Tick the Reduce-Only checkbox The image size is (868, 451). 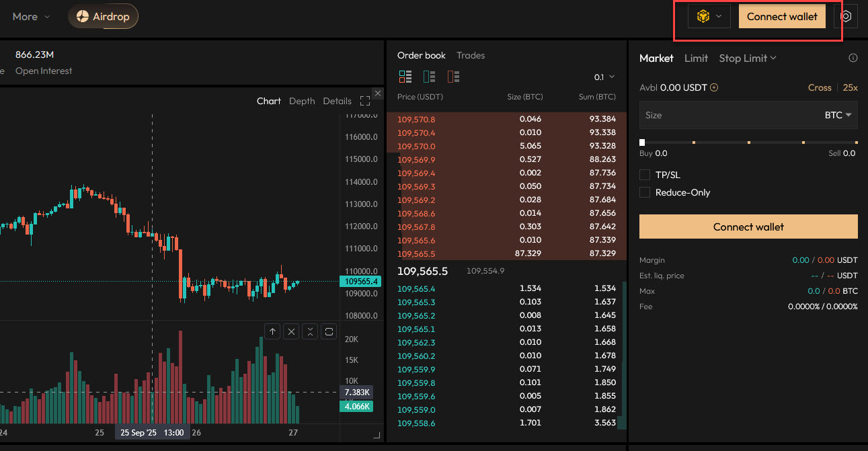[x=645, y=192]
